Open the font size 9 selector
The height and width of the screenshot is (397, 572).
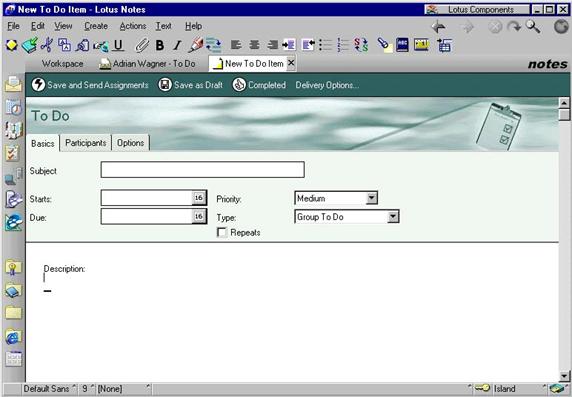(88, 389)
